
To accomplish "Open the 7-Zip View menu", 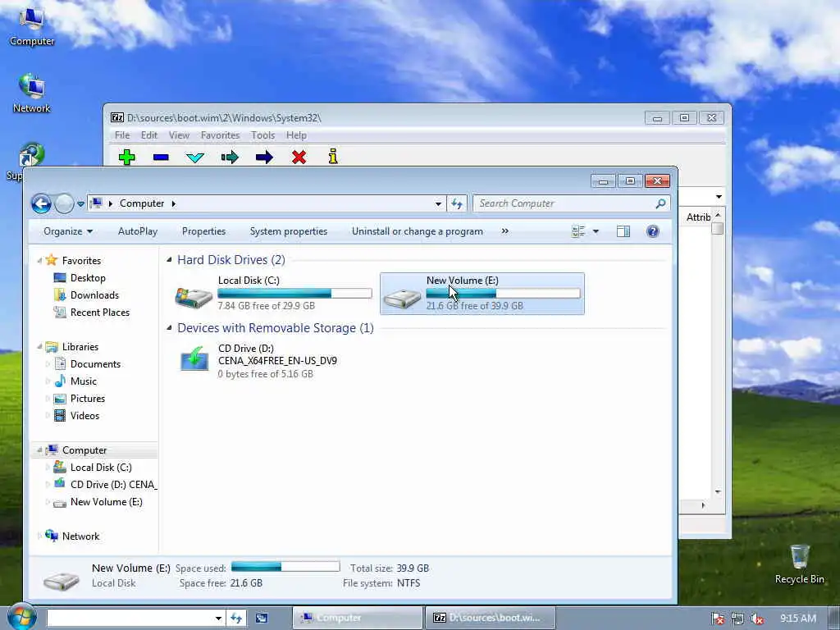I will click(x=179, y=135).
